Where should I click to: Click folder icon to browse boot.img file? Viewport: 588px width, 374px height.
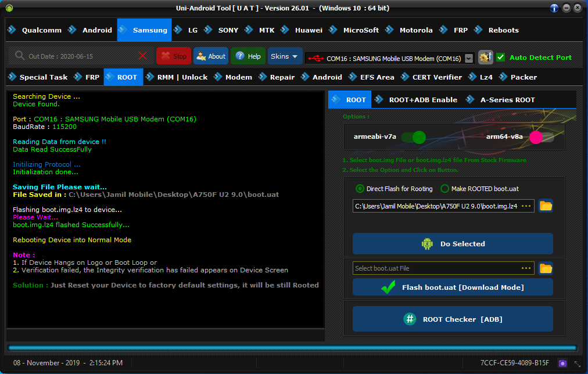click(546, 206)
